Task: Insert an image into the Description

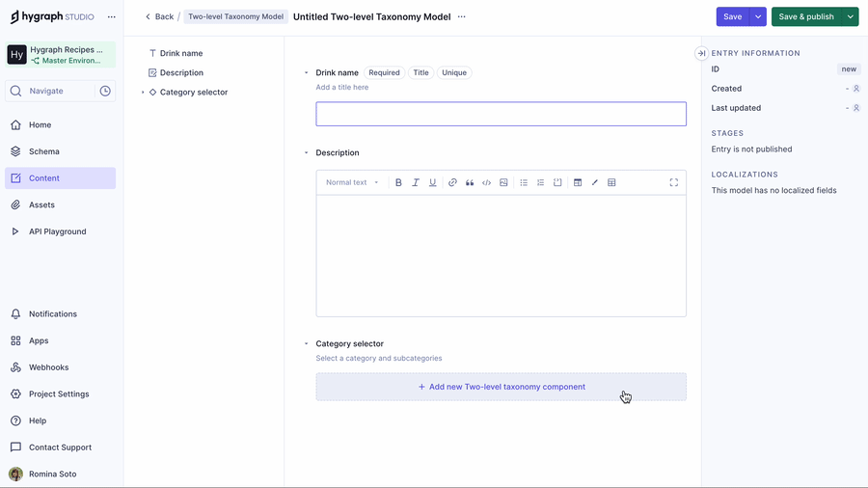Action: 503,182
